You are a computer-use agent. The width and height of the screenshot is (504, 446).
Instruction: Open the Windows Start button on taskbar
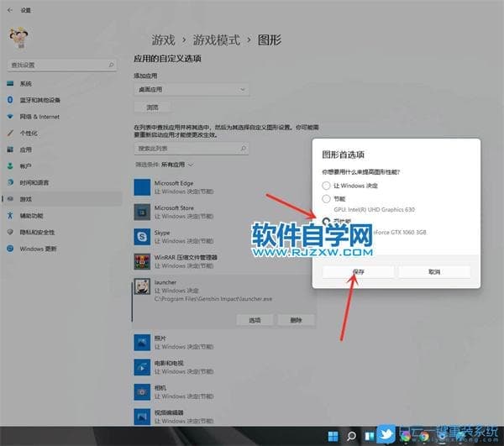[x=333, y=436]
